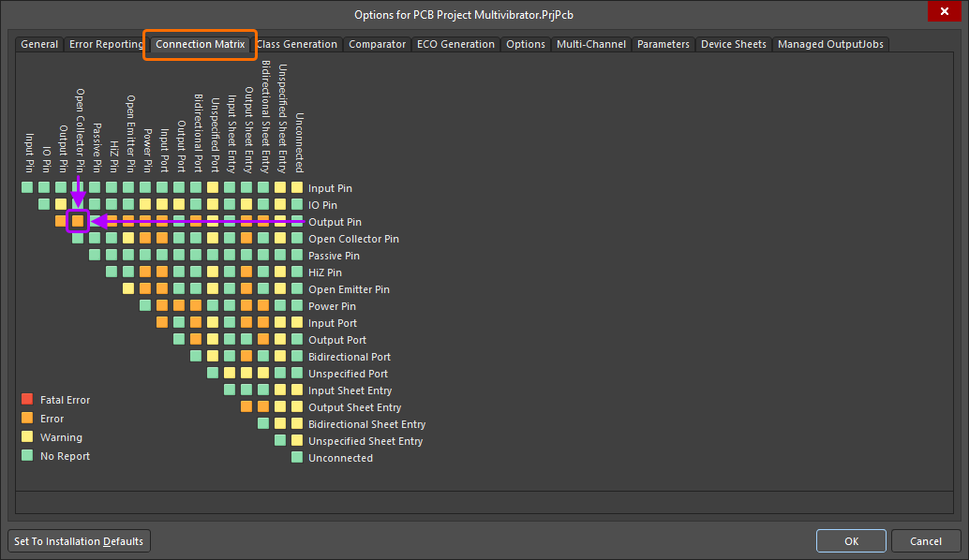The image size is (969, 560).
Task: Toggle Input Pin to Input Pin matrix cell
Action: tap(27, 187)
